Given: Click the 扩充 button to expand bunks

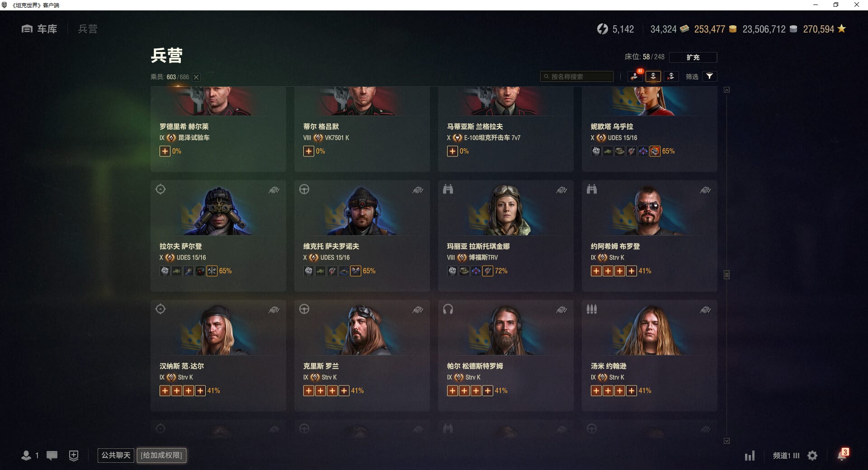Looking at the screenshot, I should click(693, 57).
